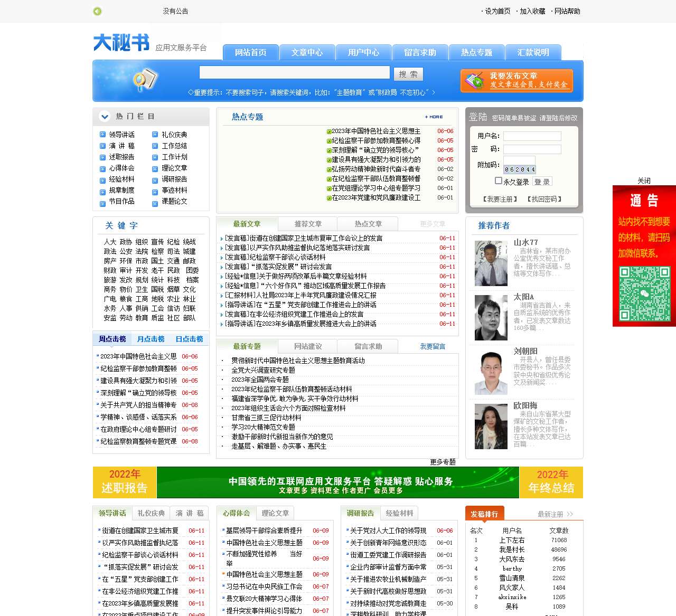
Task: Click the 2022年年终总结 banner
Action: pyautogui.click(x=551, y=482)
